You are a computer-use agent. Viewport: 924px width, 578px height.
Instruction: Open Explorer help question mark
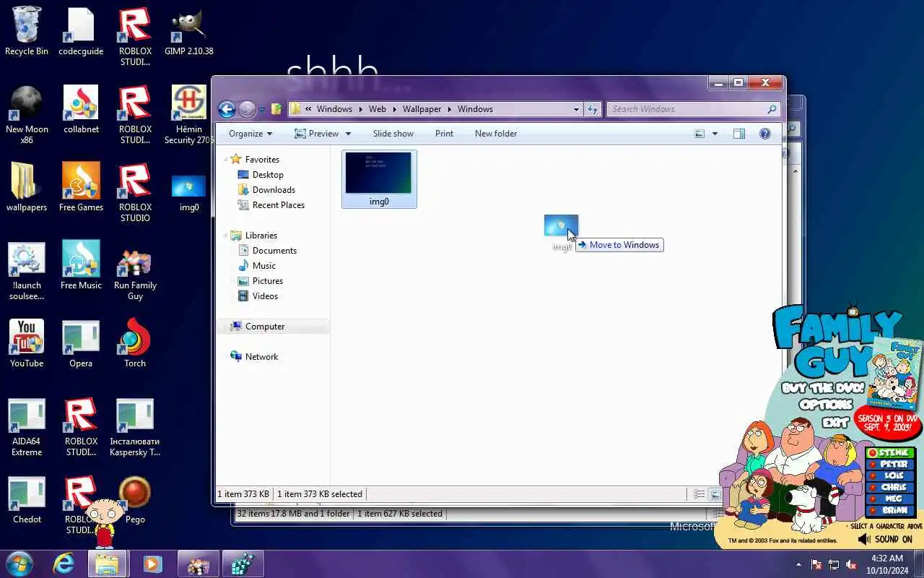point(765,134)
